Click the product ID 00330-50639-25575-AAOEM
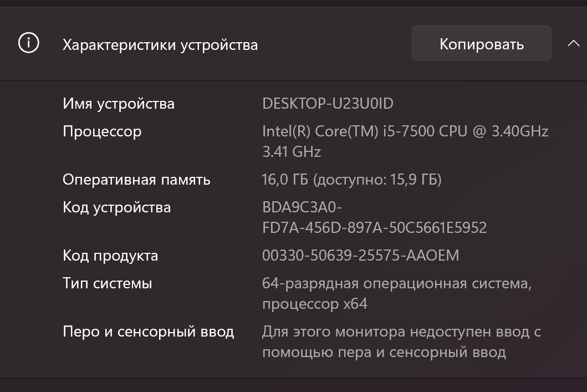Viewport: 587px width, 392px height. pos(360,256)
